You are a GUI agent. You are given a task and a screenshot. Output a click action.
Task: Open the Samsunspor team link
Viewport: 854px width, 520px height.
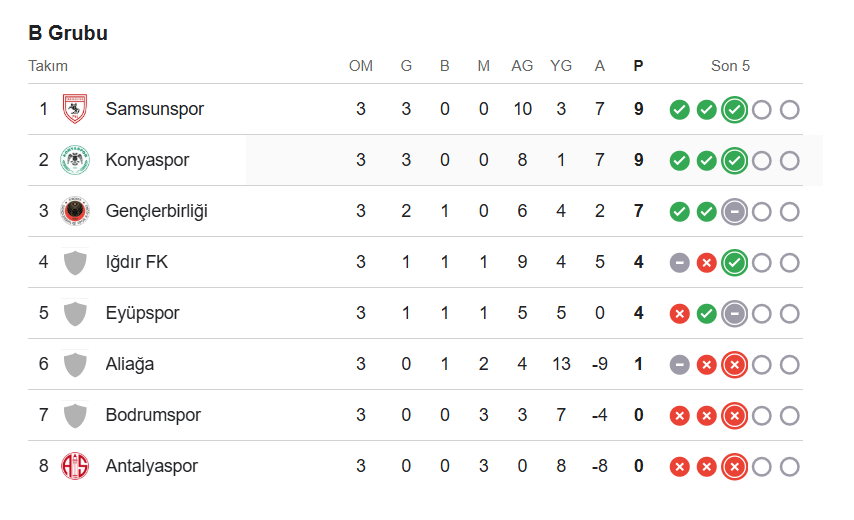click(154, 109)
